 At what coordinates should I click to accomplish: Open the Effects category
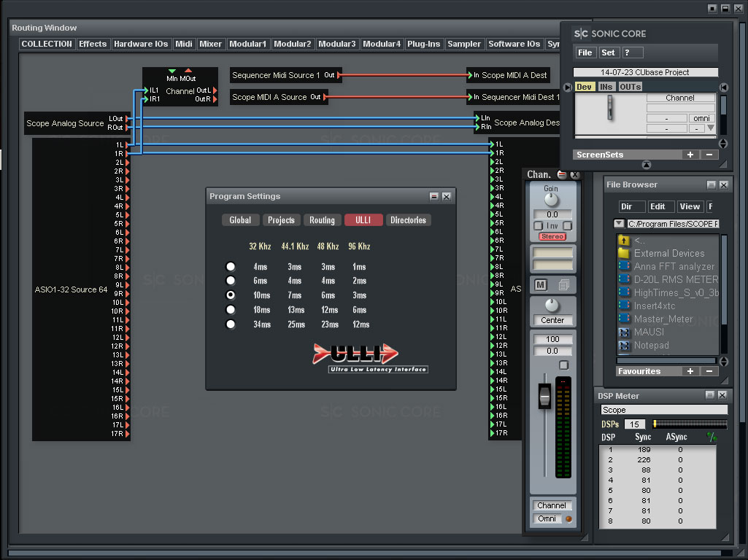pos(93,44)
